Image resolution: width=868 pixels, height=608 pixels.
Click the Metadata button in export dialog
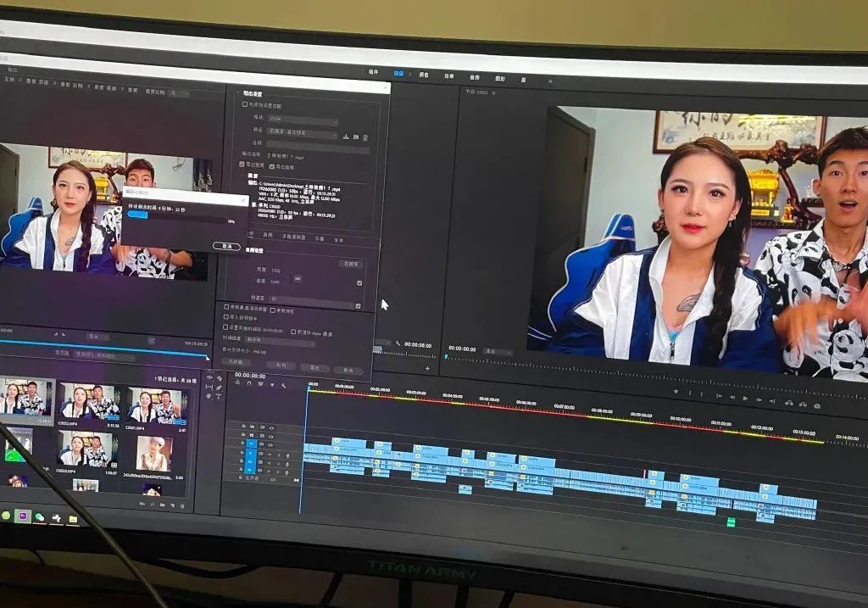pyautogui.click(x=236, y=362)
